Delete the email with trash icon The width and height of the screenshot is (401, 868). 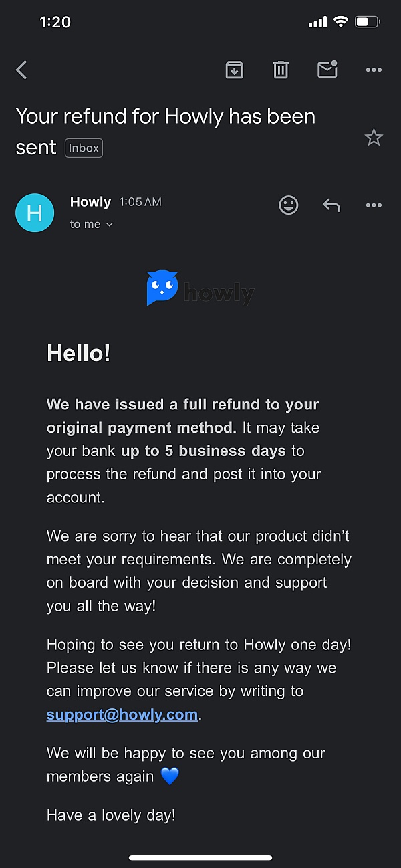(x=281, y=70)
